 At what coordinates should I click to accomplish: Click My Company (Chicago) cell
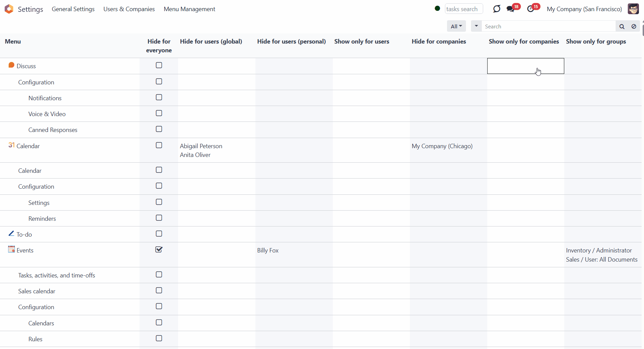tap(442, 146)
